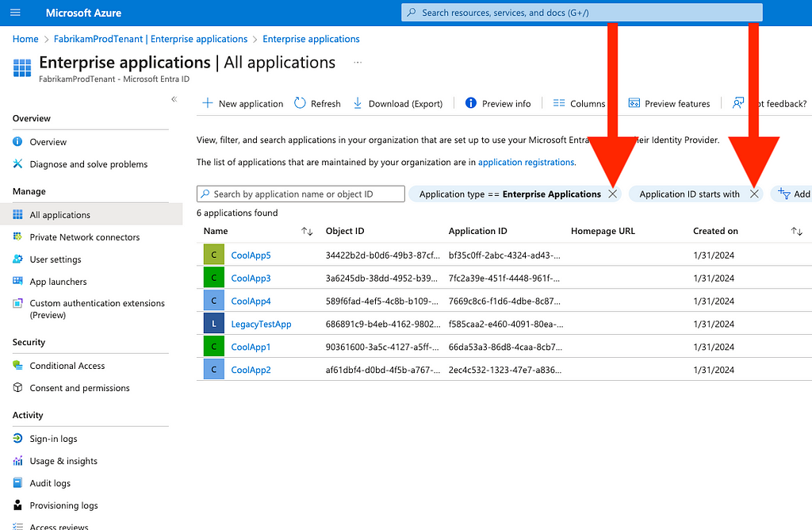Select CoolApp3 object ID 3a6245db cell

click(x=381, y=278)
